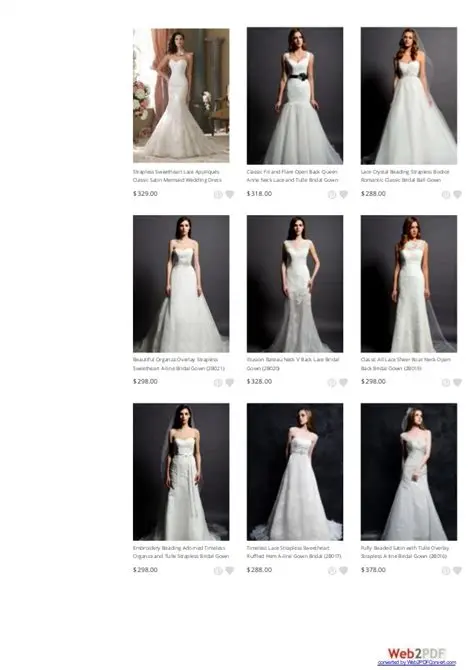
Task: Open the Fully Beaded Satin gown photo
Action: pos(409,472)
